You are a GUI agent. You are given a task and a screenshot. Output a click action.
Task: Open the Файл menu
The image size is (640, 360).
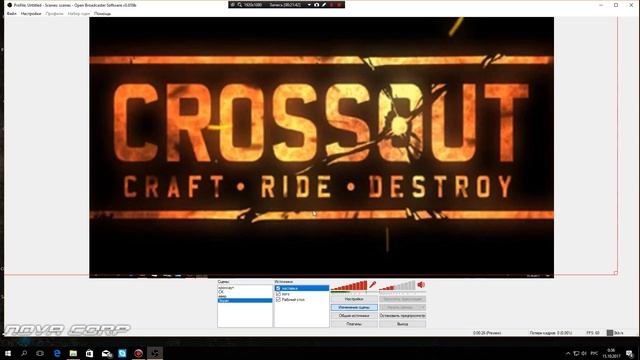pyautogui.click(x=12, y=13)
